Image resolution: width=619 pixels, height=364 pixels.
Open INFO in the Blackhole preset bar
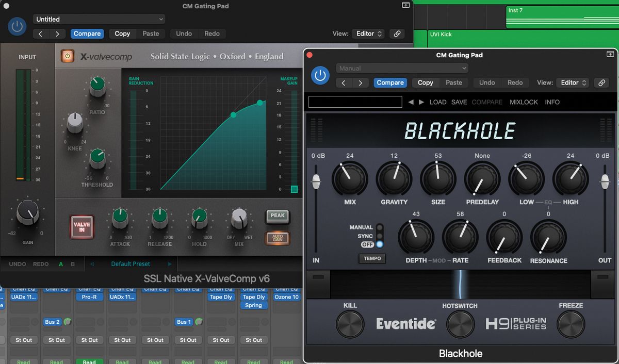pos(552,102)
